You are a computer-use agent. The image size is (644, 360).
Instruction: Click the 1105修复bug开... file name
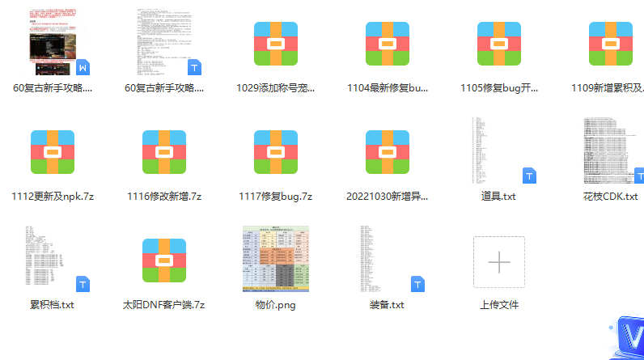(x=499, y=88)
